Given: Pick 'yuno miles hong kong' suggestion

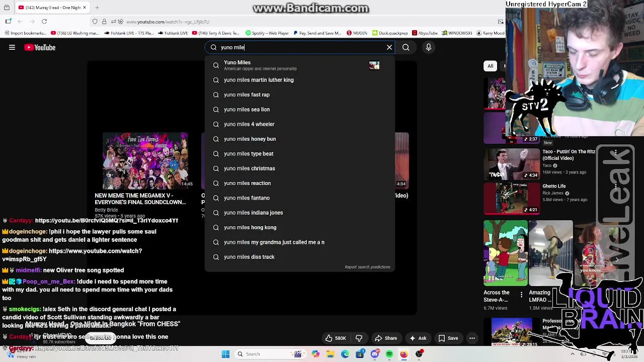Looking at the screenshot, I should [x=300, y=227].
